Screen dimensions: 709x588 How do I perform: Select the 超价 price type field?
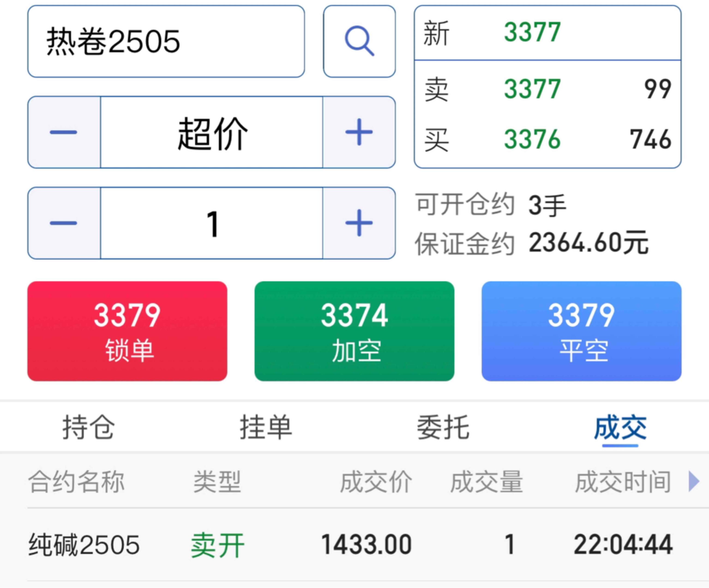(212, 132)
